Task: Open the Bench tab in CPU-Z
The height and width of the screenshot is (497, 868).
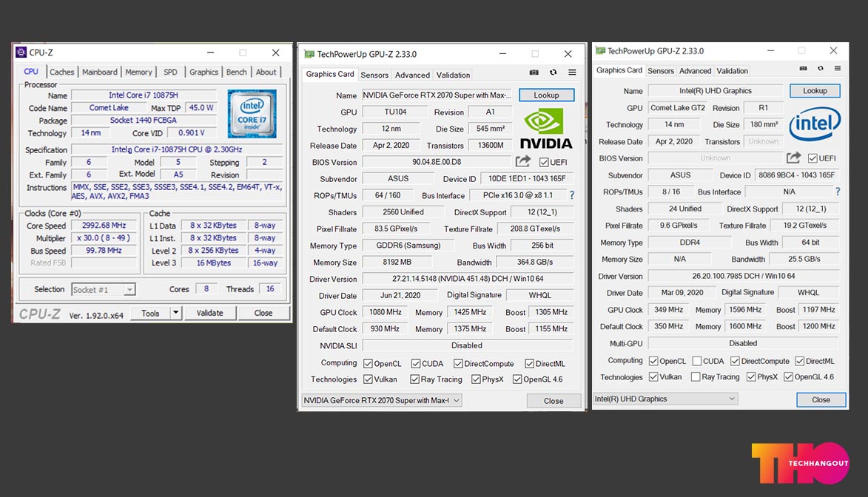Action: pos(236,72)
